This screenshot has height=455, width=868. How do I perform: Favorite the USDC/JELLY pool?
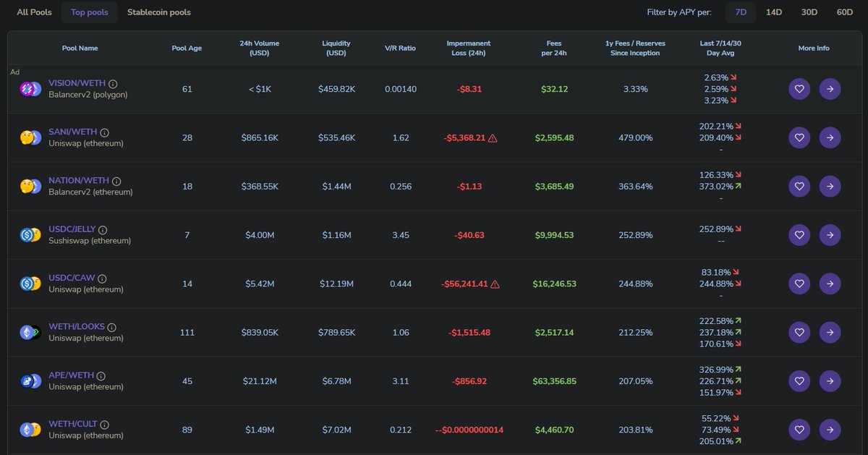[x=799, y=235]
